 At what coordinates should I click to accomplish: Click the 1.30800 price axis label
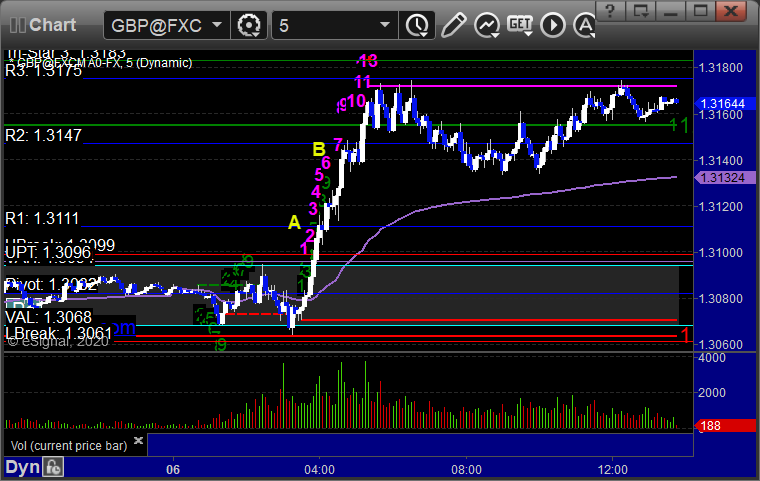(x=720, y=299)
